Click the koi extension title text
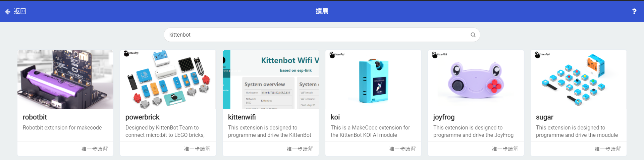The image size is (644, 160). tap(335, 117)
